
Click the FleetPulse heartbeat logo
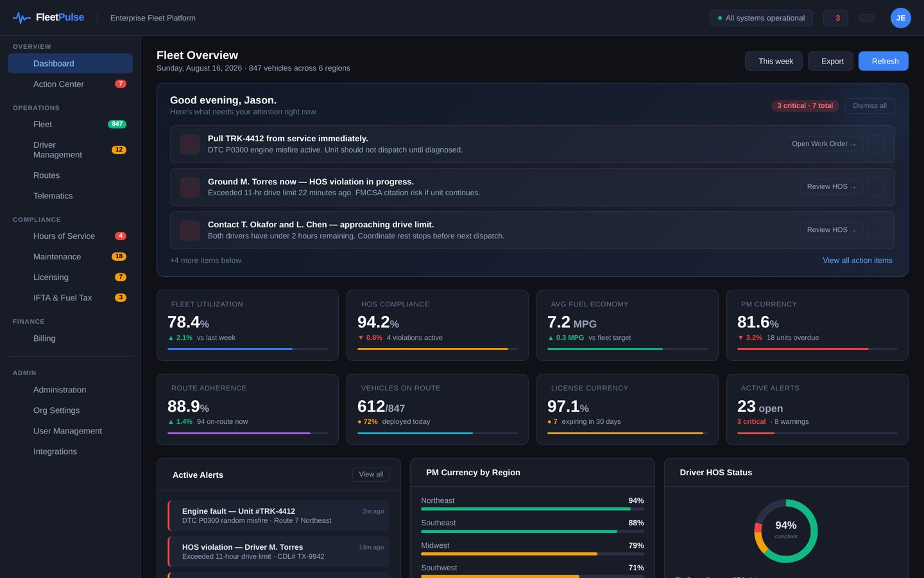(x=22, y=18)
